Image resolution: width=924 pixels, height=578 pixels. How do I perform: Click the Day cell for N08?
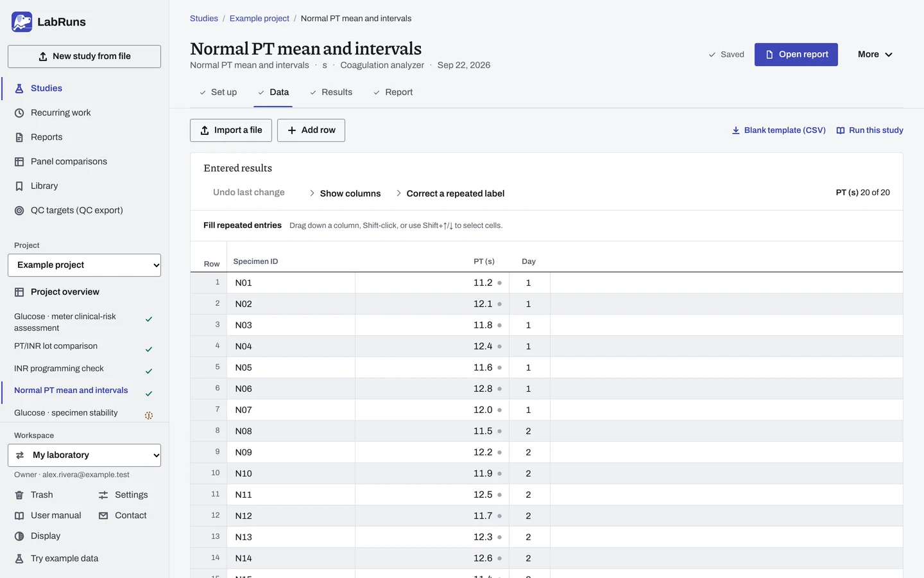point(529,431)
